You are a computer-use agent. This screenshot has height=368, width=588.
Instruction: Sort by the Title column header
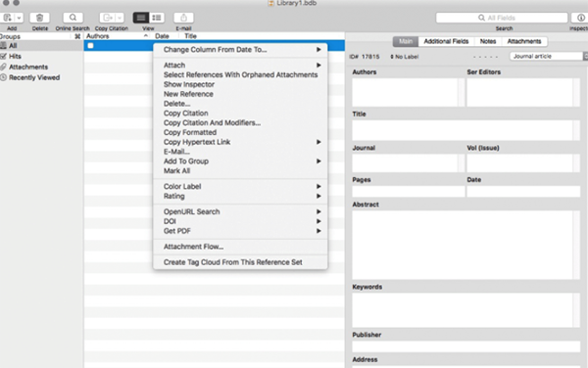[x=190, y=36]
